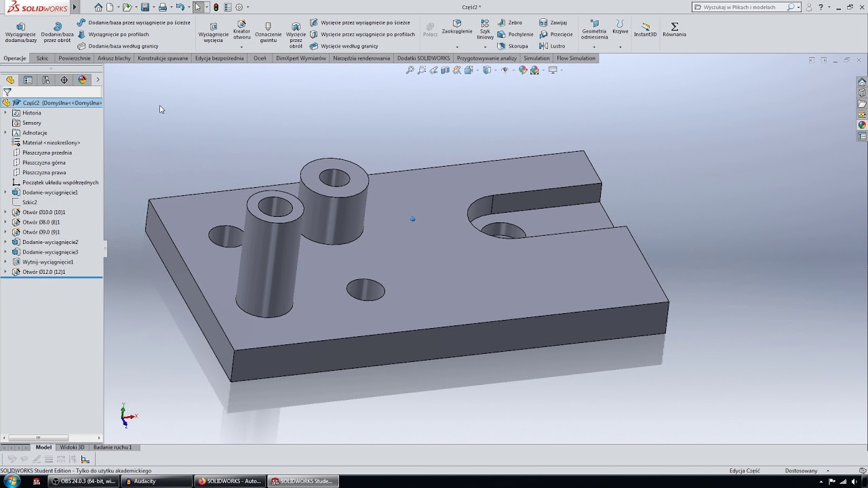Click Wycięcie według granicy tool
This screenshot has height=488, width=868.
(x=344, y=46)
